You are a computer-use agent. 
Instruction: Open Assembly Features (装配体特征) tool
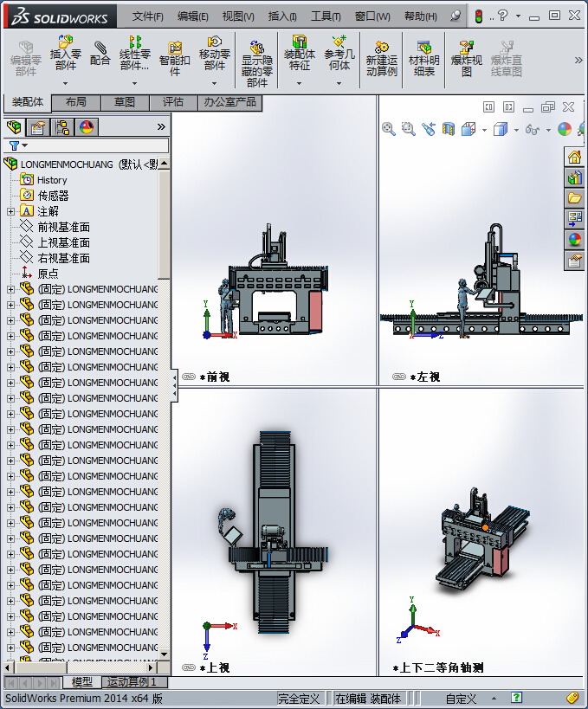(299, 42)
